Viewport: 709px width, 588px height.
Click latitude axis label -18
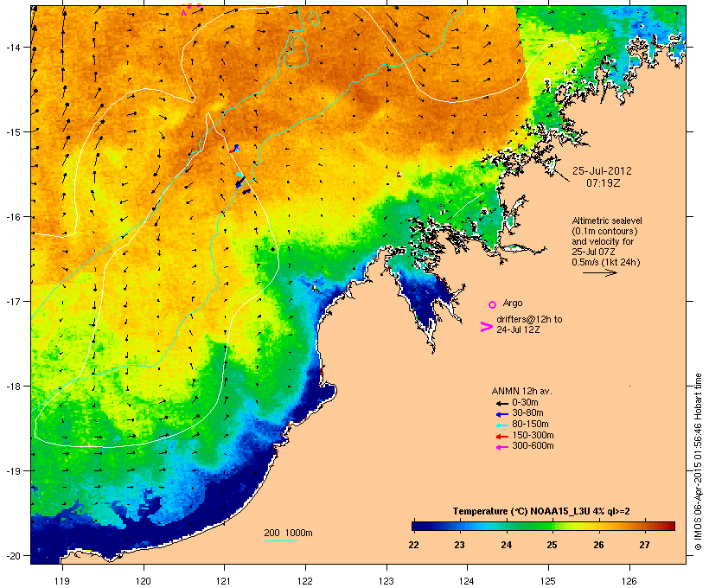(x=12, y=386)
